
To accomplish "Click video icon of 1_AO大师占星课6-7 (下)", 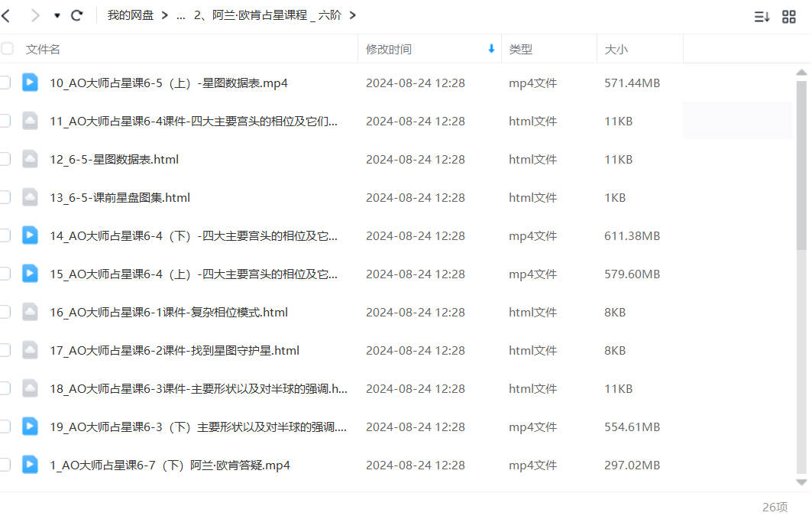I will (30, 465).
